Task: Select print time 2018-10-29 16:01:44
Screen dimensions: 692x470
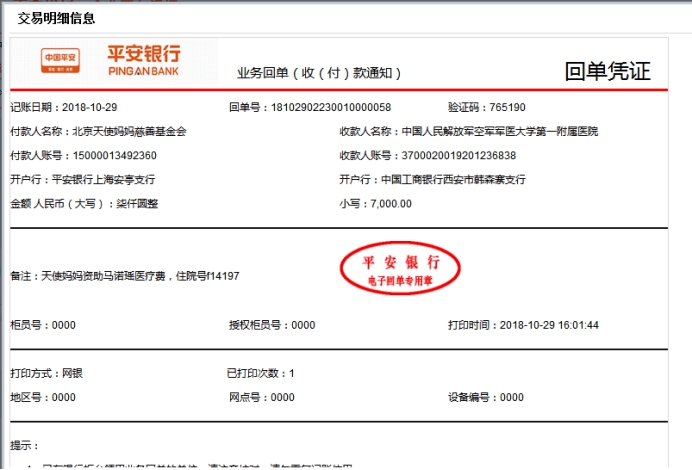Action: 549,325
